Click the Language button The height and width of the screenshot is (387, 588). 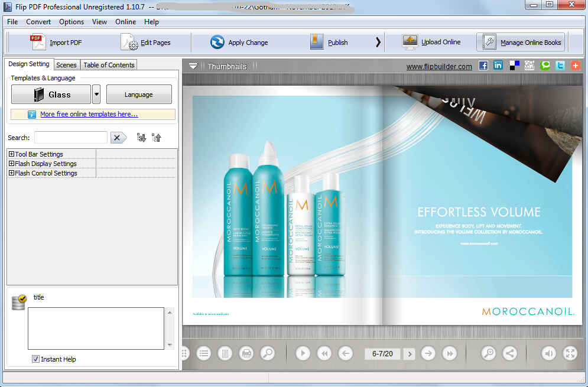tap(139, 94)
